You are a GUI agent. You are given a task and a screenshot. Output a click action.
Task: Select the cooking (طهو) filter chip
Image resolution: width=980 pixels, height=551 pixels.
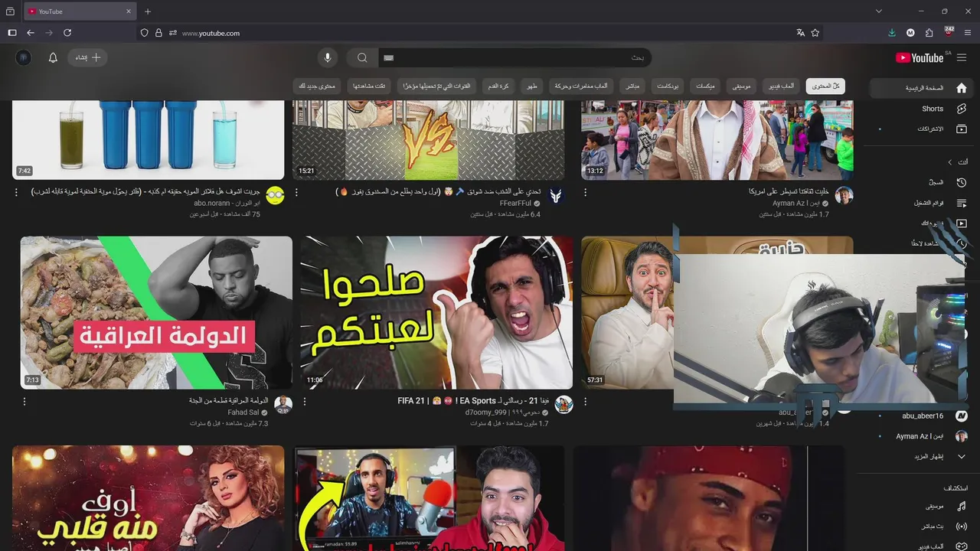(x=531, y=86)
